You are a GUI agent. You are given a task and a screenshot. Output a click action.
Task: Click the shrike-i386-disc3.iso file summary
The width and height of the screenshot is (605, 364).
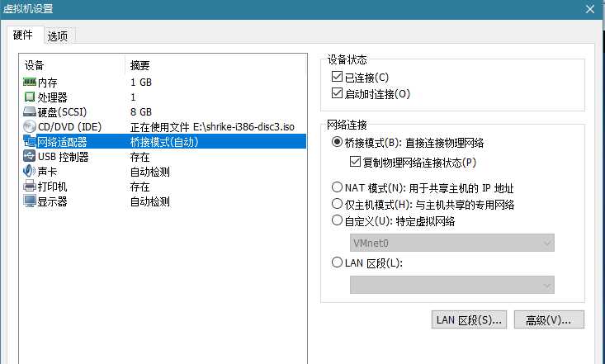213,127
